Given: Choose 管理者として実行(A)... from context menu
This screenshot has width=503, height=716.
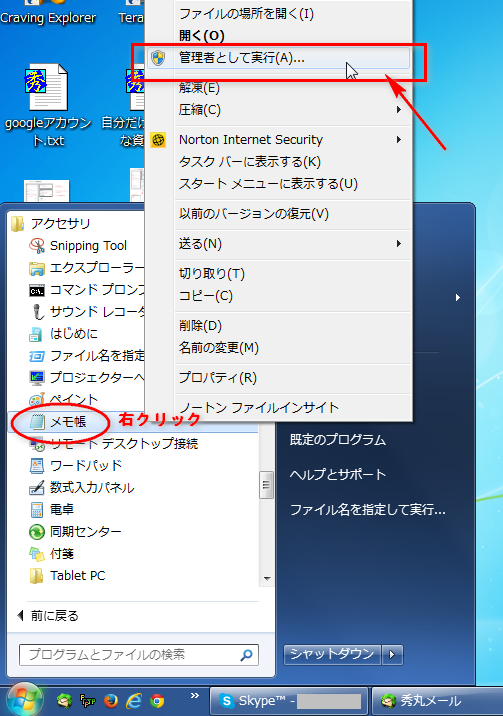Looking at the screenshot, I should (x=278, y=58).
